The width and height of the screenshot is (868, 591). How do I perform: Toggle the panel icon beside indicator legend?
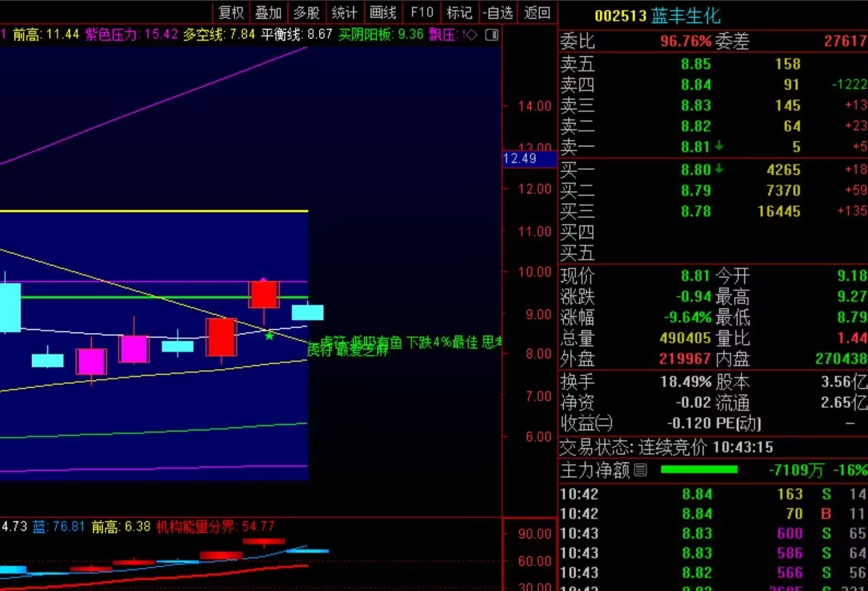coord(492,35)
